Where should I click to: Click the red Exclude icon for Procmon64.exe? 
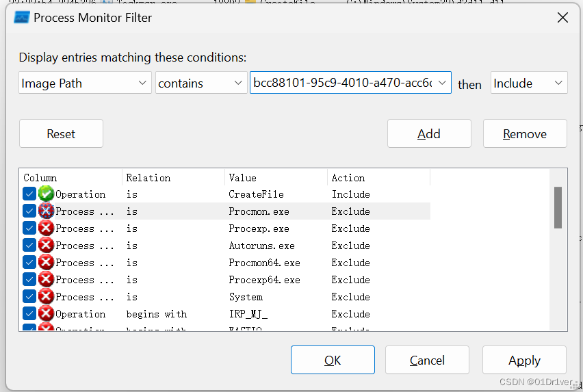(46, 263)
